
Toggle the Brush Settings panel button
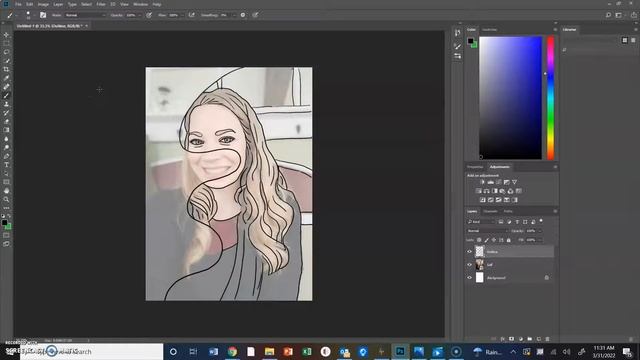(x=43, y=15)
